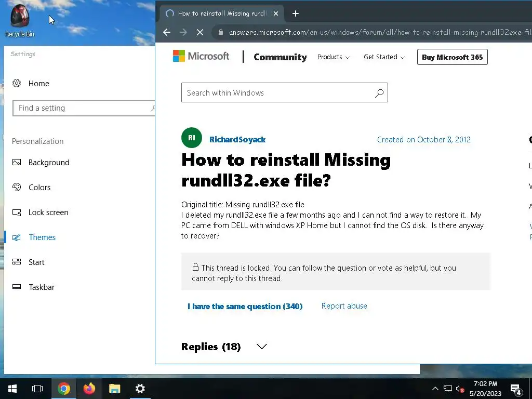Click the Home gear icon in Settings
This screenshot has height=399, width=532.
pos(17,83)
